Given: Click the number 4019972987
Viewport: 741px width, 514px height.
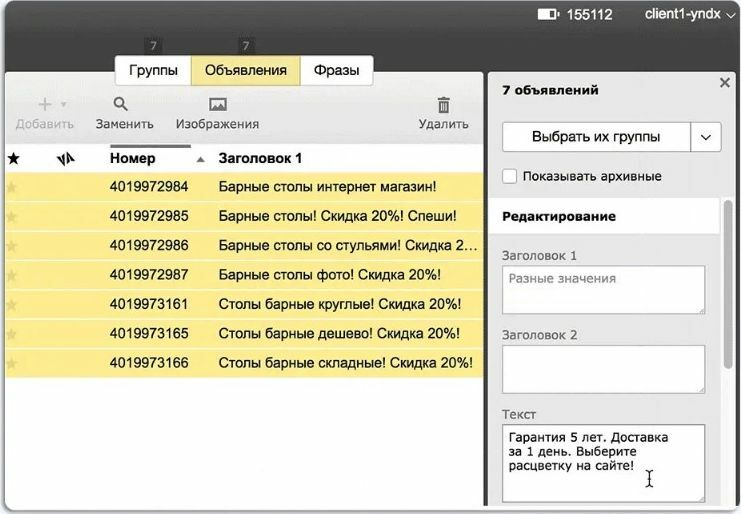Looking at the screenshot, I should point(149,274).
